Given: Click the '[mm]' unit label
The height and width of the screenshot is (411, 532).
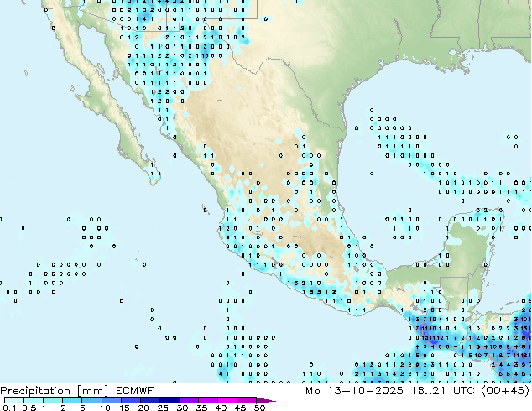Looking at the screenshot, I should click(93, 391).
